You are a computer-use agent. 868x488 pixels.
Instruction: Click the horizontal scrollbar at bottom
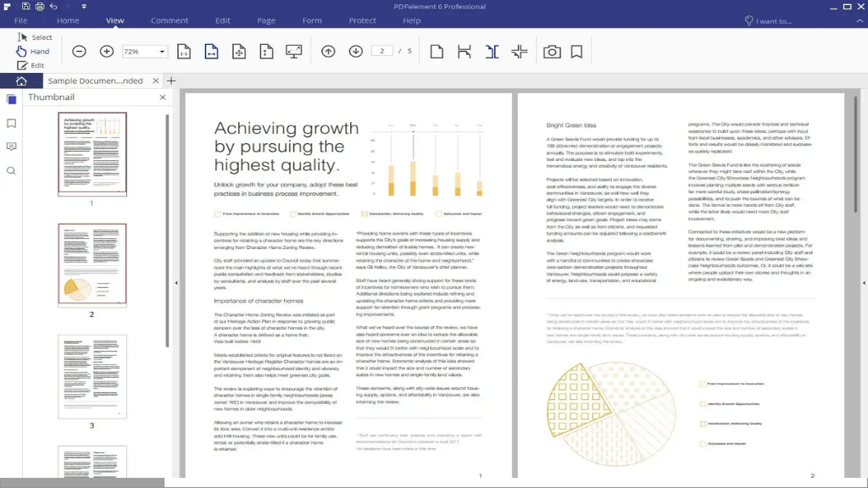coord(82,483)
